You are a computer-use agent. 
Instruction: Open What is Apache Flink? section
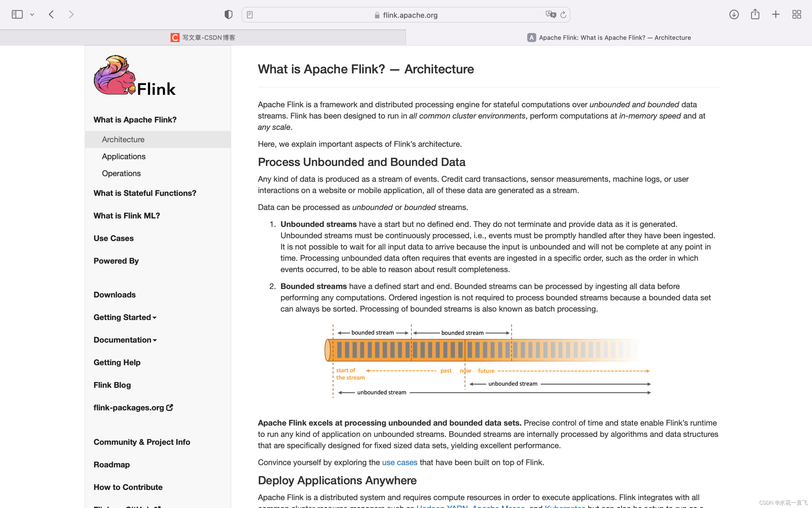135,120
